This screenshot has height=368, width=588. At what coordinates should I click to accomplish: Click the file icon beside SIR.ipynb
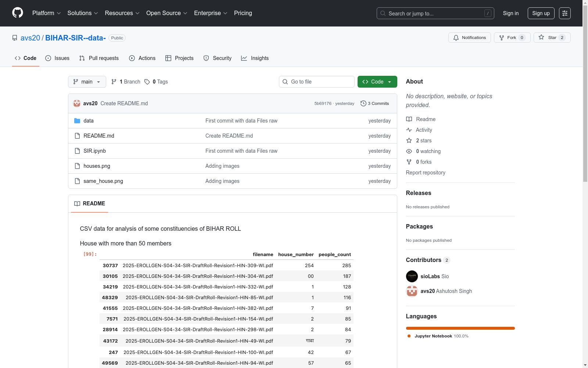tap(77, 151)
